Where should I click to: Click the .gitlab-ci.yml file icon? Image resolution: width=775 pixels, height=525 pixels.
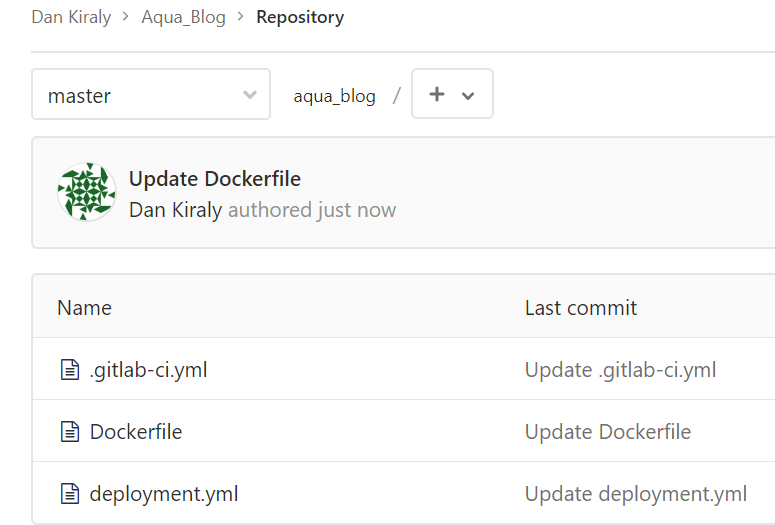69,370
